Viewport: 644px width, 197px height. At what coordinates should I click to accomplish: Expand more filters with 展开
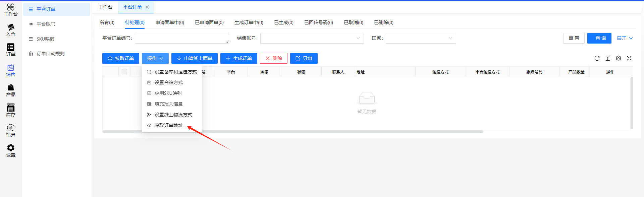(625, 38)
